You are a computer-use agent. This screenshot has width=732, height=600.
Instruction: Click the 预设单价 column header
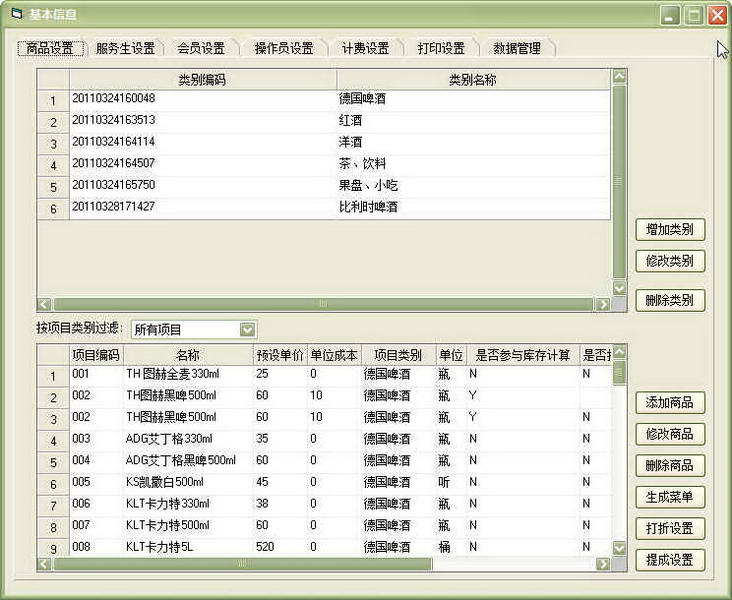pyautogui.click(x=280, y=355)
